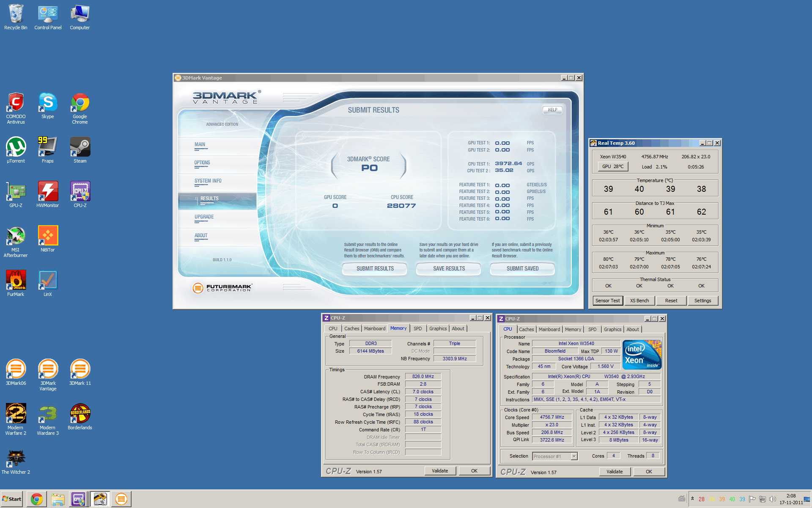Image resolution: width=812 pixels, height=508 pixels.
Task: Open the Start menu
Action: pyautogui.click(x=12, y=499)
